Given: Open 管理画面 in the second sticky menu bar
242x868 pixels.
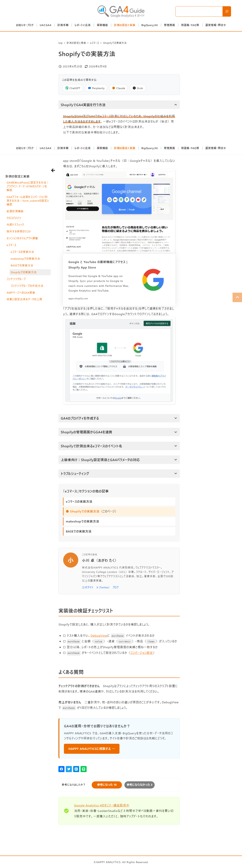Looking at the screenshot, I should [169, 148].
